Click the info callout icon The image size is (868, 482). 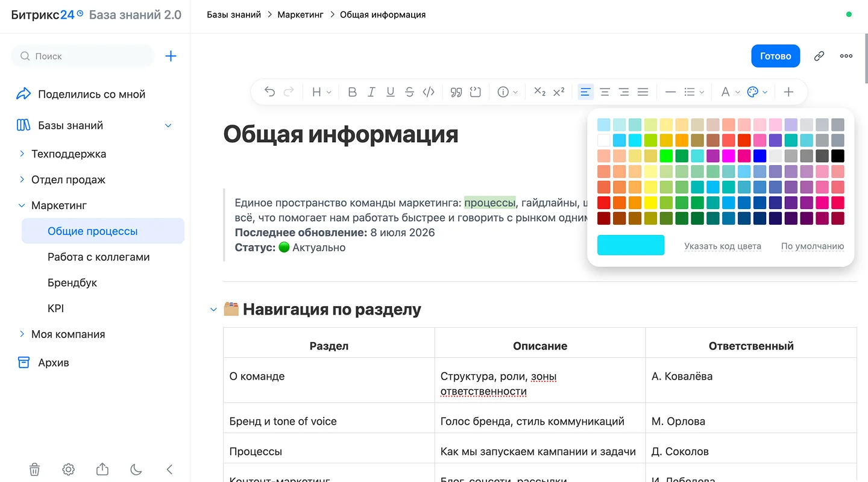tap(503, 92)
